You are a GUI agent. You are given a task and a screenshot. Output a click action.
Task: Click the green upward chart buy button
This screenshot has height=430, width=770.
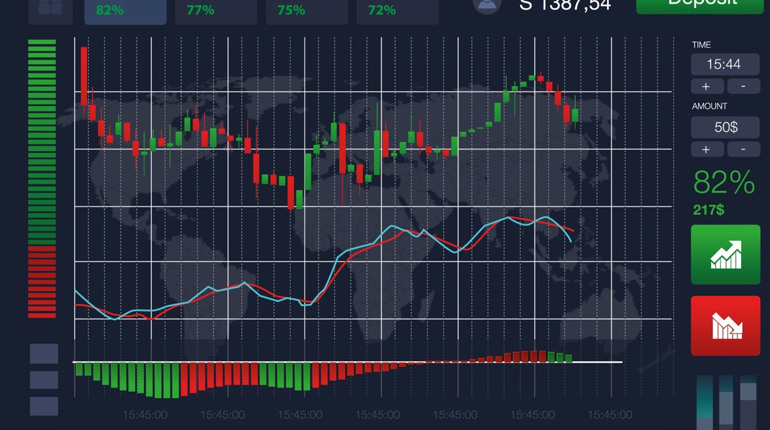click(x=725, y=254)
